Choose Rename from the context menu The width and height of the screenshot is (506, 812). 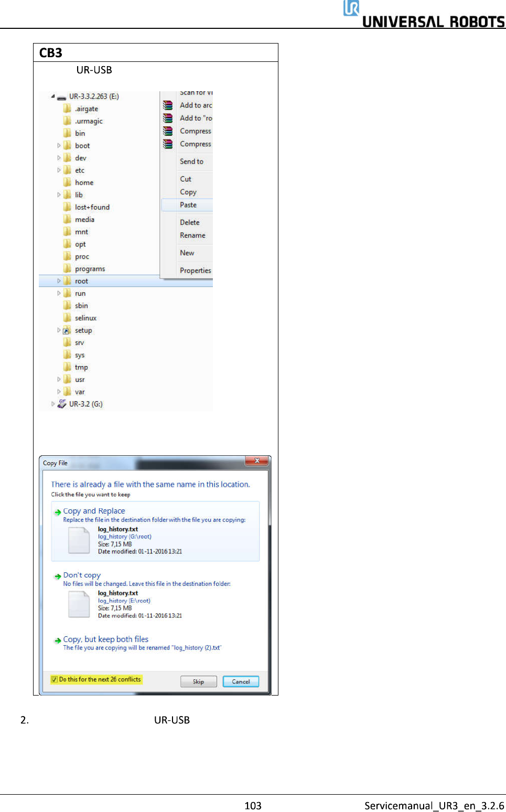[x=187, y=236]
